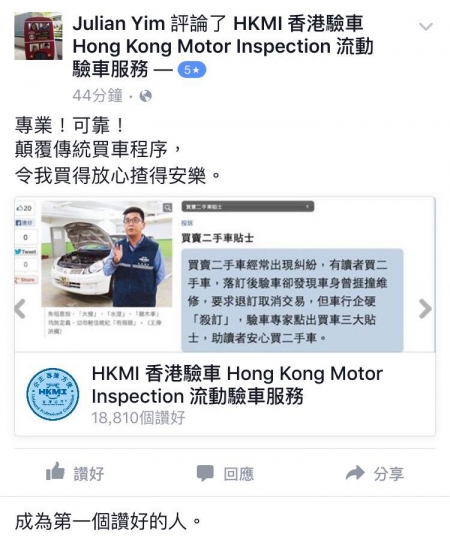Screen dimensions: 450x540
Task: Click thumbs-up count 20 in preview
Action: 24,208
